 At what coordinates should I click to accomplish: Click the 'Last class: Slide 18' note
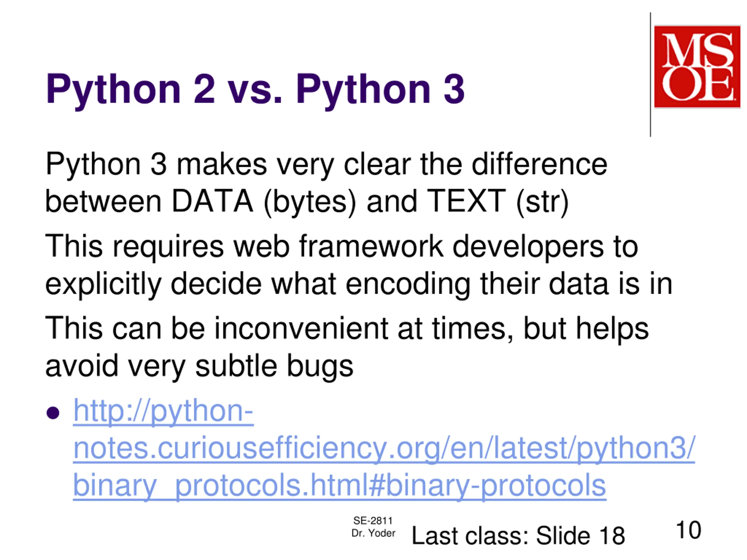pyautogui.click(x=518, y=536)
